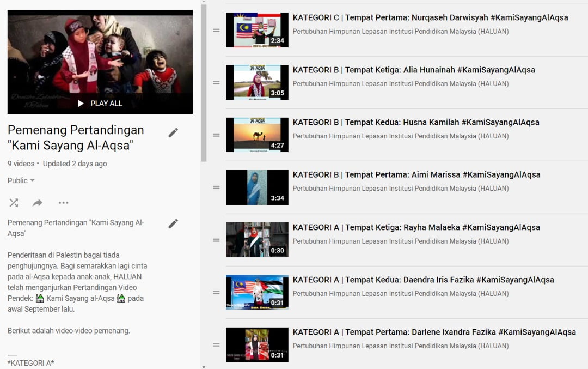Open the Public privacy dropdown
The image size is (588, 369).
tap(21, 180)
